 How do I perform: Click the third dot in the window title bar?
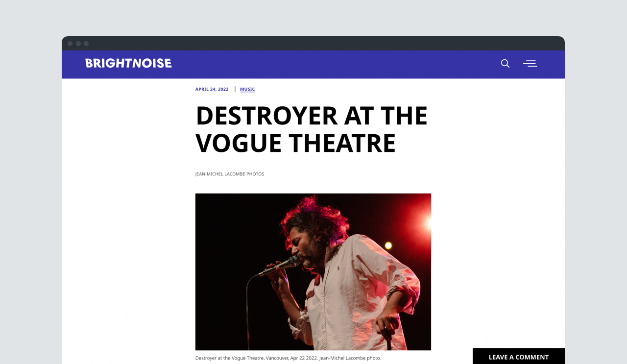[x=86, y=44]
